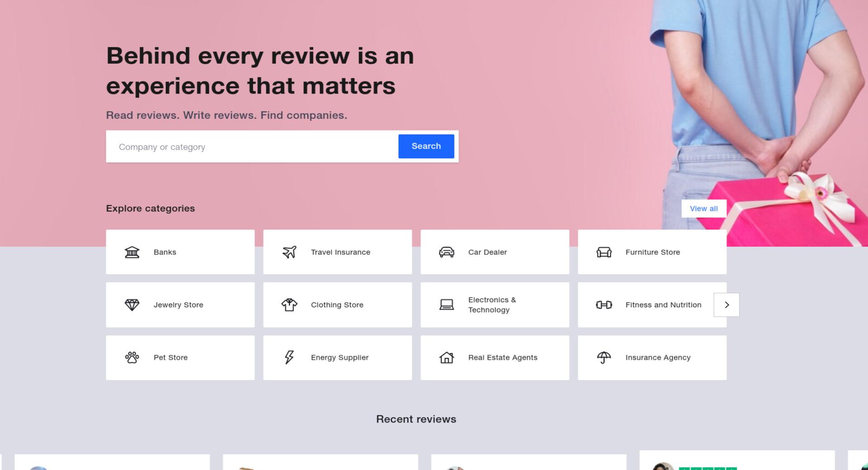Click the house icon for Real Estate Agents
868x470 pixels.
pyautogui.click(x=447, y=357)
